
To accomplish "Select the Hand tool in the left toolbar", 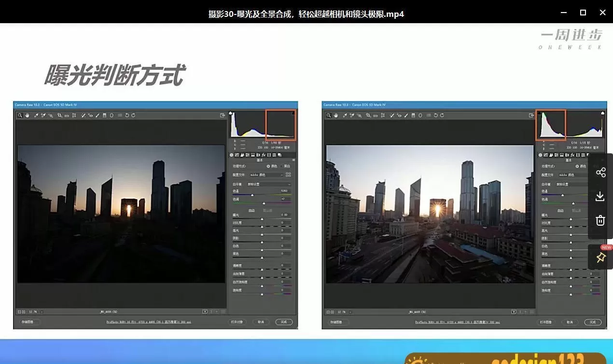I will [27, 115].
